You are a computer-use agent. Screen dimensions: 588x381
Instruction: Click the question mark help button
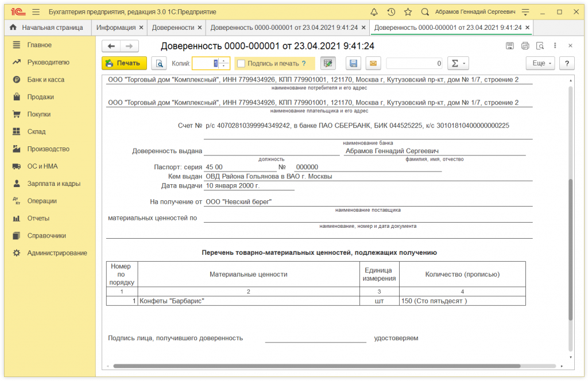click(x=567, y=64)
